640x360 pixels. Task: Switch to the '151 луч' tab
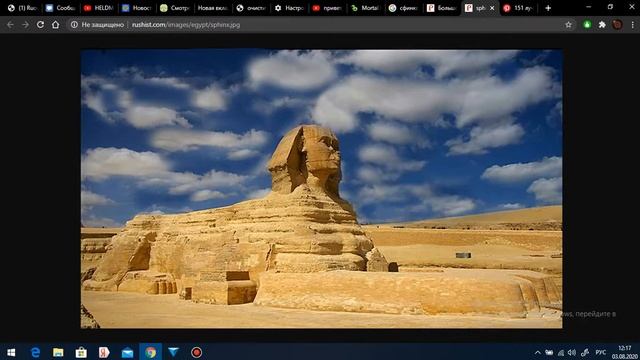tap(519, 8)
